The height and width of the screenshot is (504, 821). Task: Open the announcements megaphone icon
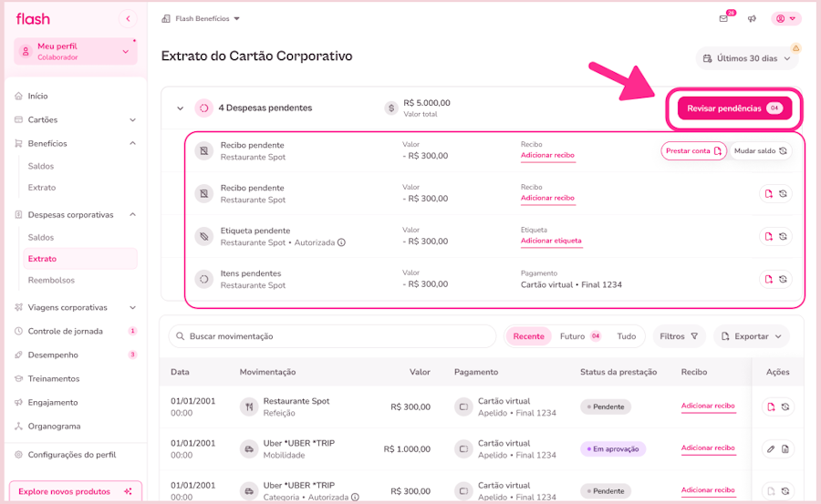pyautogui.click(x=752, y=19)
